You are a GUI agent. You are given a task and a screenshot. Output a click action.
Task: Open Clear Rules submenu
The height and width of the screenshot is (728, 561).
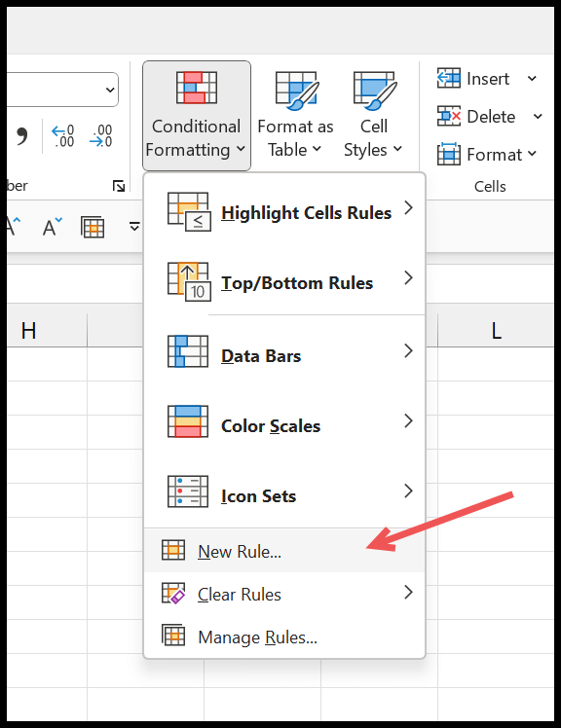[x=285, y=594]
